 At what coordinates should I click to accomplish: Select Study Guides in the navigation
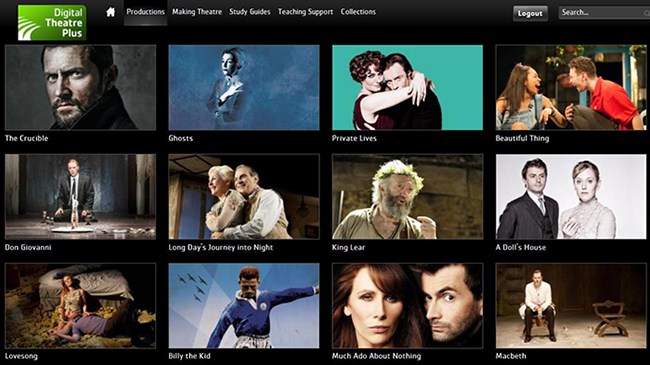(250, 12)
